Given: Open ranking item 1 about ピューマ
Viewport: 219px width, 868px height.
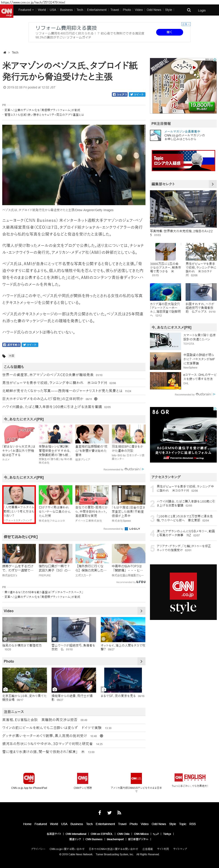Looking at the screenshot, I should click(185, 489).
